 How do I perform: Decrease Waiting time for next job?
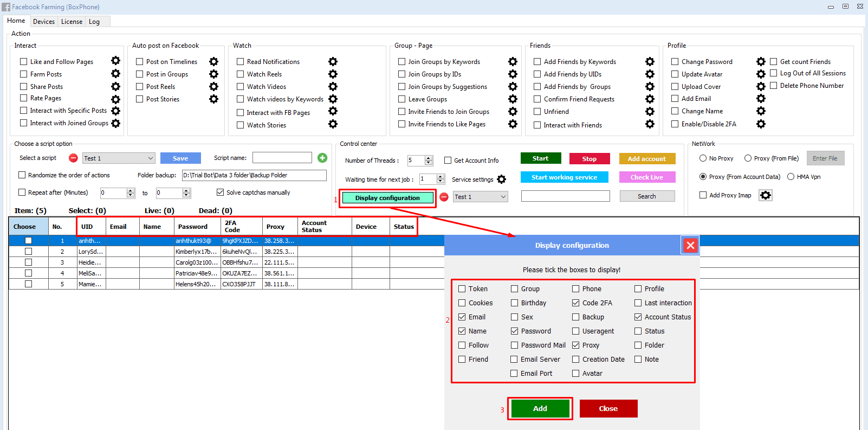click(x=441, y=181)
